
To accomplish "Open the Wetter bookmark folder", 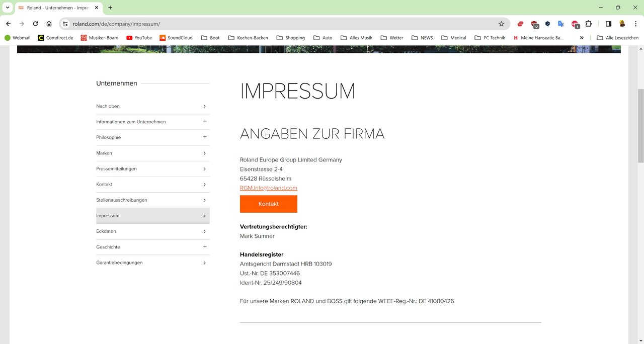I will tap(392, 38).
